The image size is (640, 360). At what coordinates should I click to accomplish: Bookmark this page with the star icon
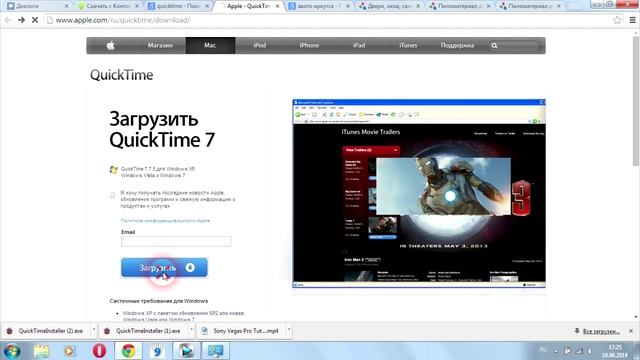click(x=617, y=20)
